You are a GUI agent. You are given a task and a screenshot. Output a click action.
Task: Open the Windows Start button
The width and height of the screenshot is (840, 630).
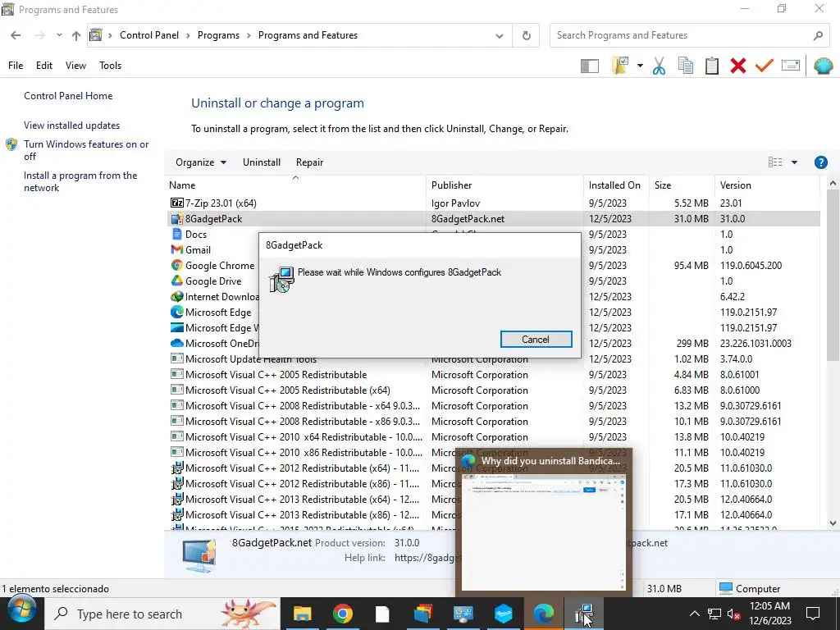click(x=21, y=611)
